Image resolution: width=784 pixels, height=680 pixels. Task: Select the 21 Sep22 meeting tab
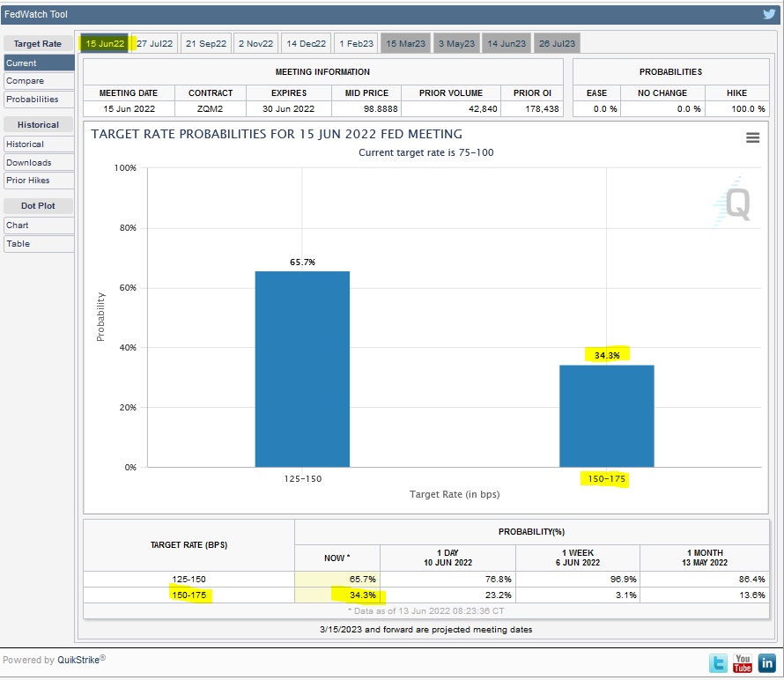(206, 43)
